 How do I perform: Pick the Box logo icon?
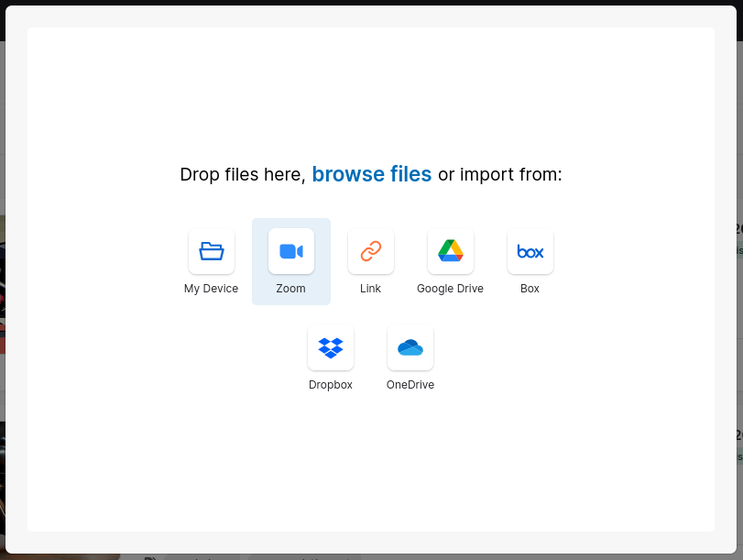[x=530, y=251]
